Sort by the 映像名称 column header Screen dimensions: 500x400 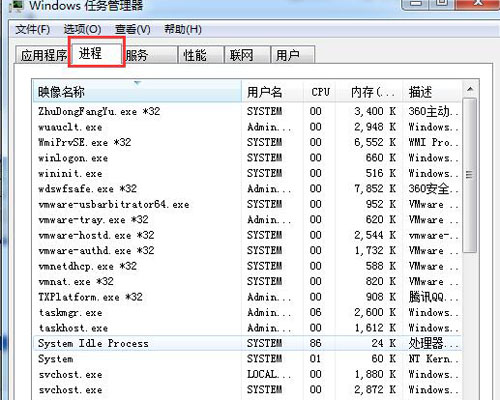[137, 91]
